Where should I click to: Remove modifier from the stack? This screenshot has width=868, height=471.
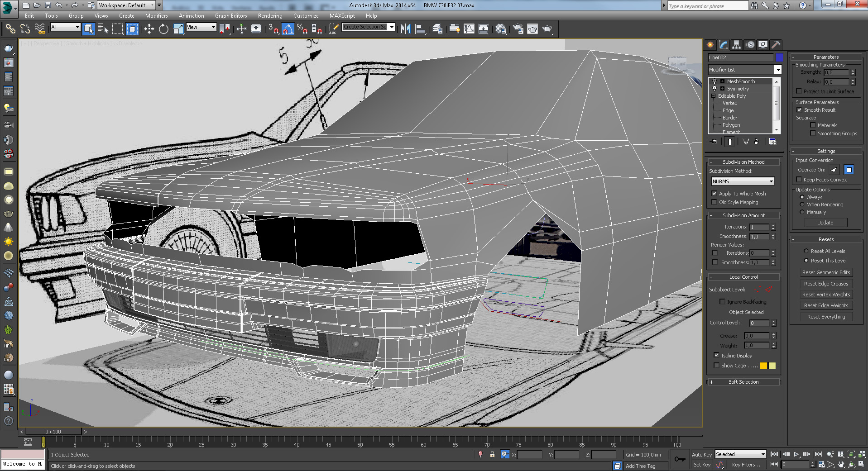(756, 142)
